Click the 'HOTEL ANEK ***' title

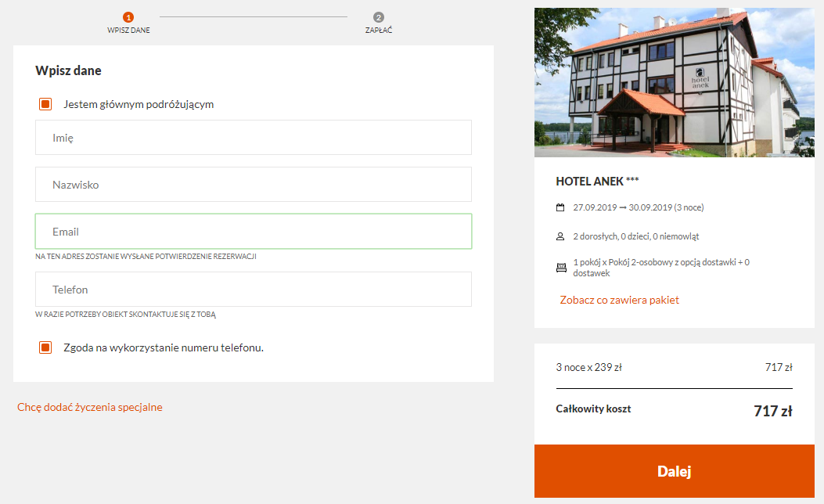[597, 182]
